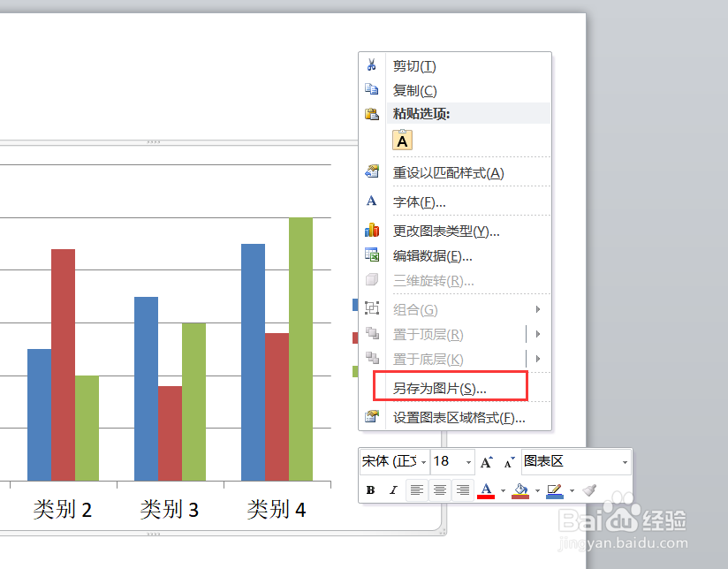Image resolution: width=728 pixels, height=569 pixels.
Task: Expand the 图表区 chart element dropdown
Action: 625,461
